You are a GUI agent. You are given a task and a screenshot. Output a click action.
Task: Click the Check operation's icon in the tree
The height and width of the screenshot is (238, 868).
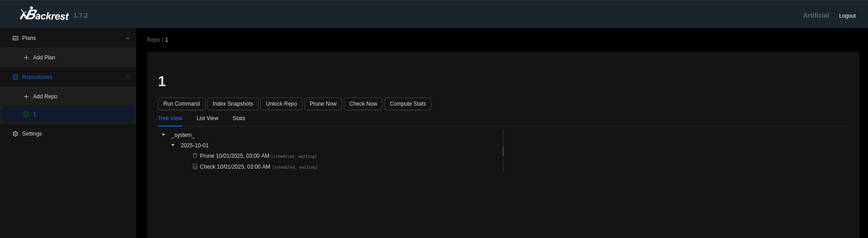[x=195, y=166]
